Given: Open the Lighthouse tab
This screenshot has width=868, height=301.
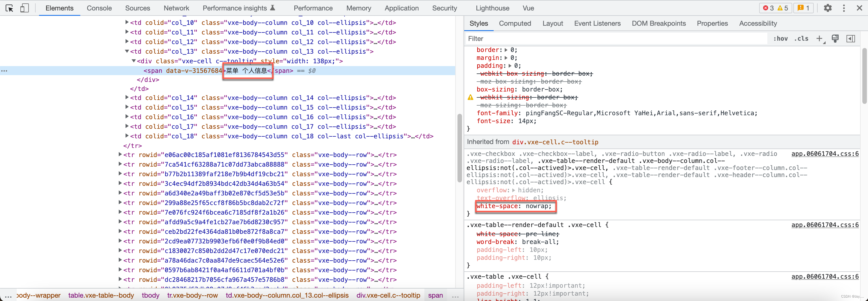Looking at the screenshot, I should (492, 8).
